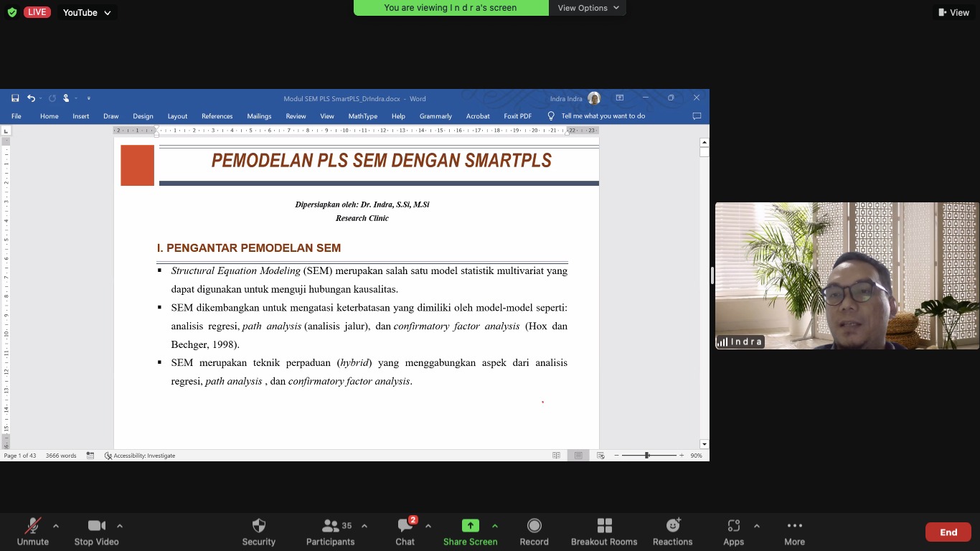Screen dimensions: 980x551
Task: Click the vertical scrollbar down arrow in Word
Action: point(705,444)
